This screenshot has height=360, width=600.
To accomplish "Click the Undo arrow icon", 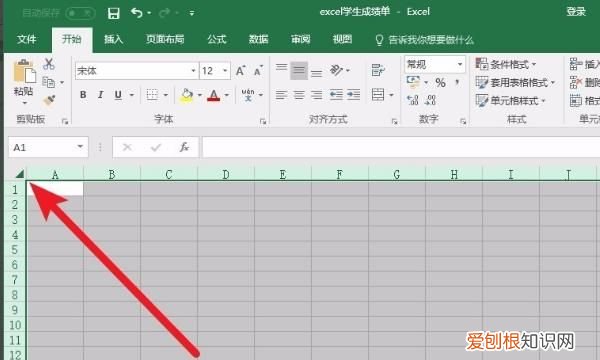I will coord(137,13).
